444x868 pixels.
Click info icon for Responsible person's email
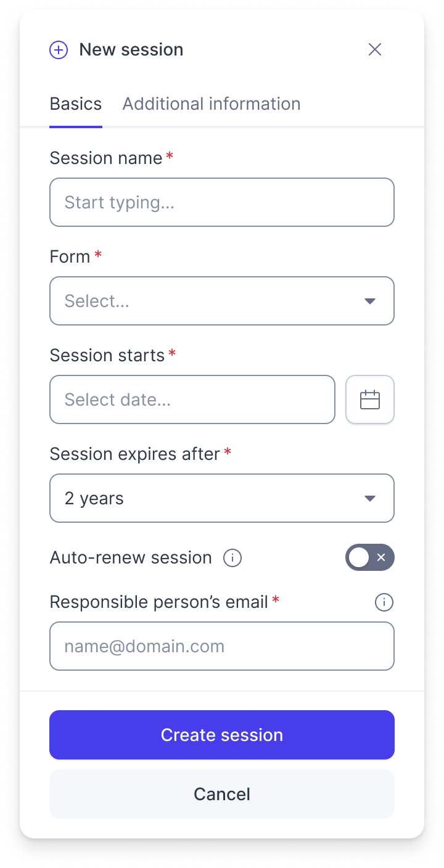(384, 602)
